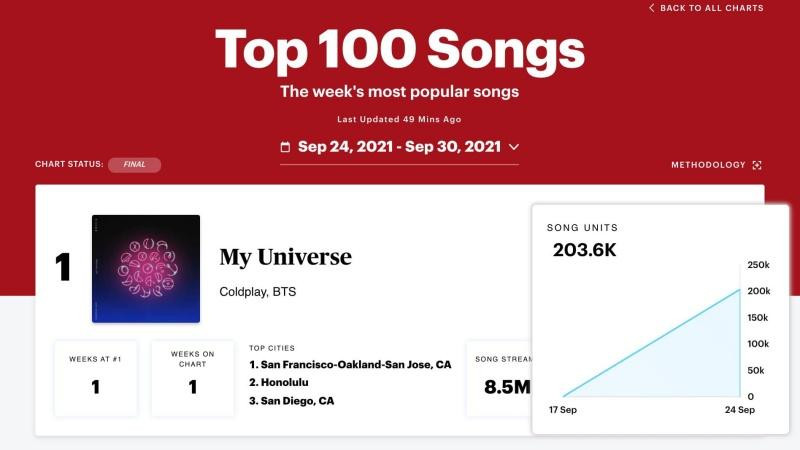The image size is (800, 450).
Task: Select San Francisco-Oakland-San Jose top city
Action: point(350,365)
